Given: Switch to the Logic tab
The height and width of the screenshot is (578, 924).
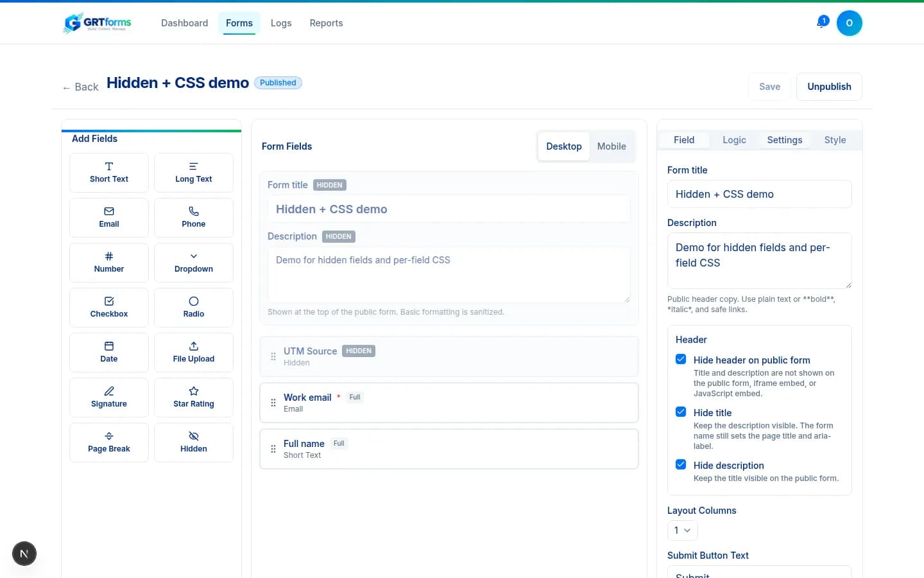Looking at the screenshot, I should [734, 140].
